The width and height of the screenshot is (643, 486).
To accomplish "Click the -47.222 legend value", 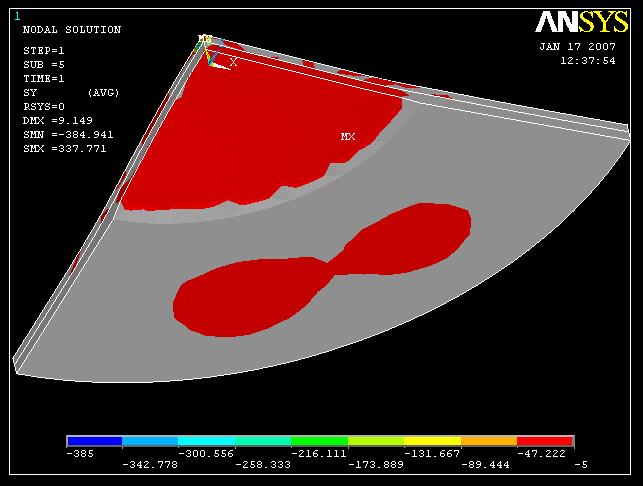I will pos(541,454).
